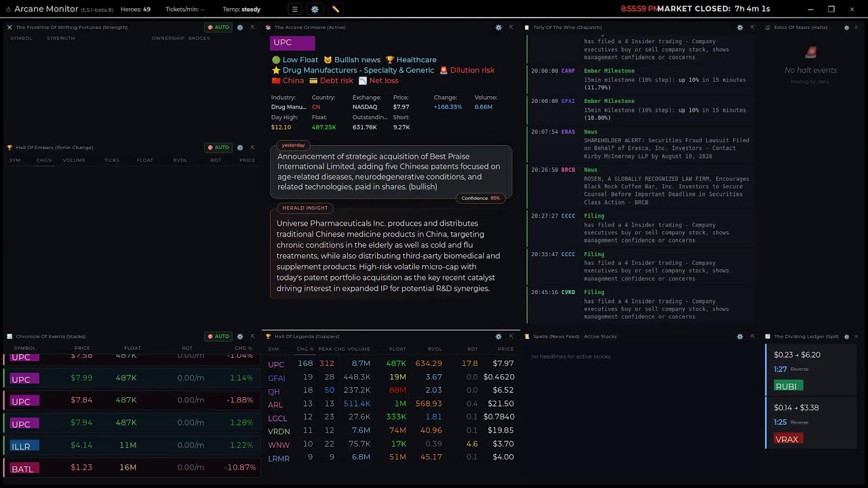This screenshot has height=488, width=868.
Task: Click the 'yesterday' date chip in Grimoire
Action: pos(294,145)
